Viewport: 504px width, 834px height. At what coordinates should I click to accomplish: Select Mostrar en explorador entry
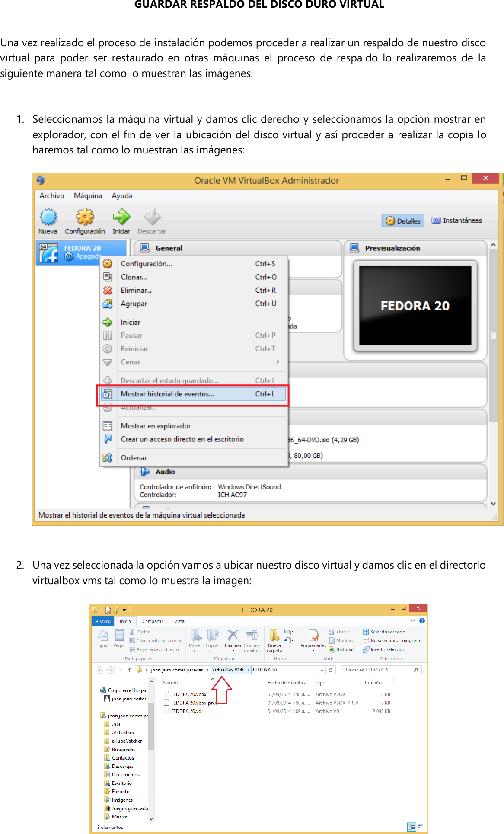pyautogui.click(x=194, y=426)
